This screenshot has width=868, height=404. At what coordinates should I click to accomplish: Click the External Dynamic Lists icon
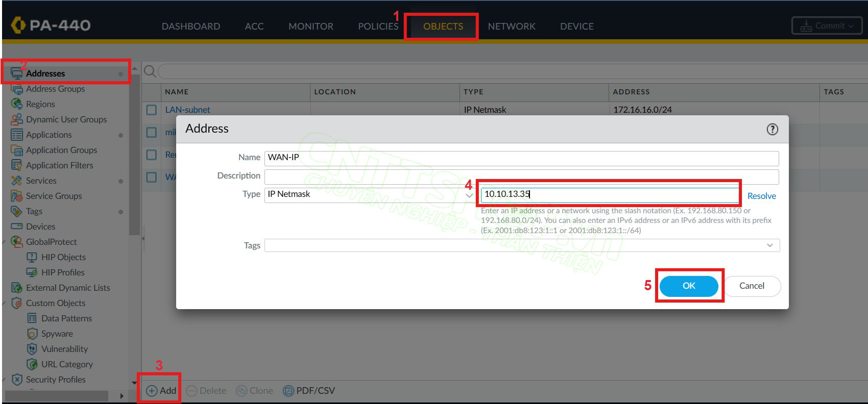point(17,288)
